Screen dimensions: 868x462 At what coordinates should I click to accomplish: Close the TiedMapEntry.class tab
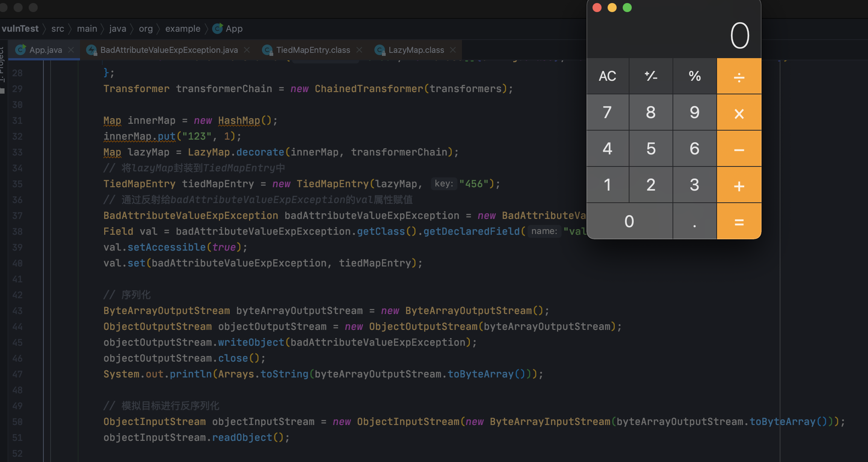[359, 50]
